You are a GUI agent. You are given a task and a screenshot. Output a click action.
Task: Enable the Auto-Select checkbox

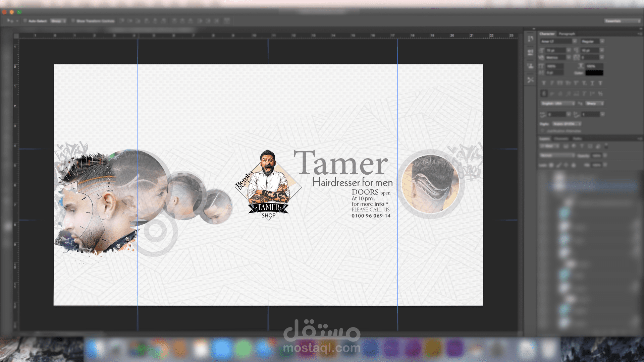[x=25, y=21]
